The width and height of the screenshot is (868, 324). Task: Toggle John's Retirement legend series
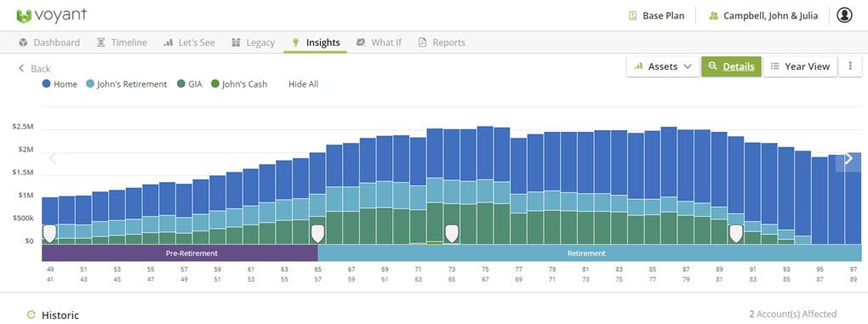click(x=126, y=84)
